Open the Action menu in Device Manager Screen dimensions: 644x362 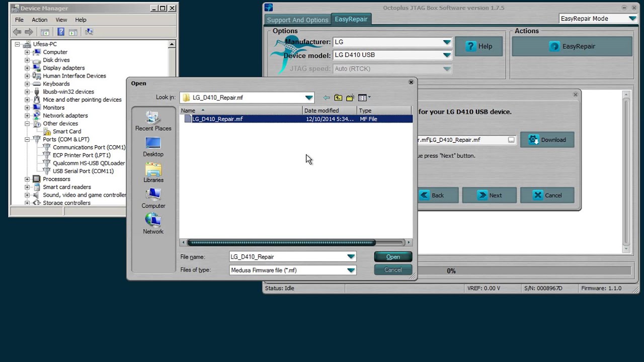click(40, 20)
